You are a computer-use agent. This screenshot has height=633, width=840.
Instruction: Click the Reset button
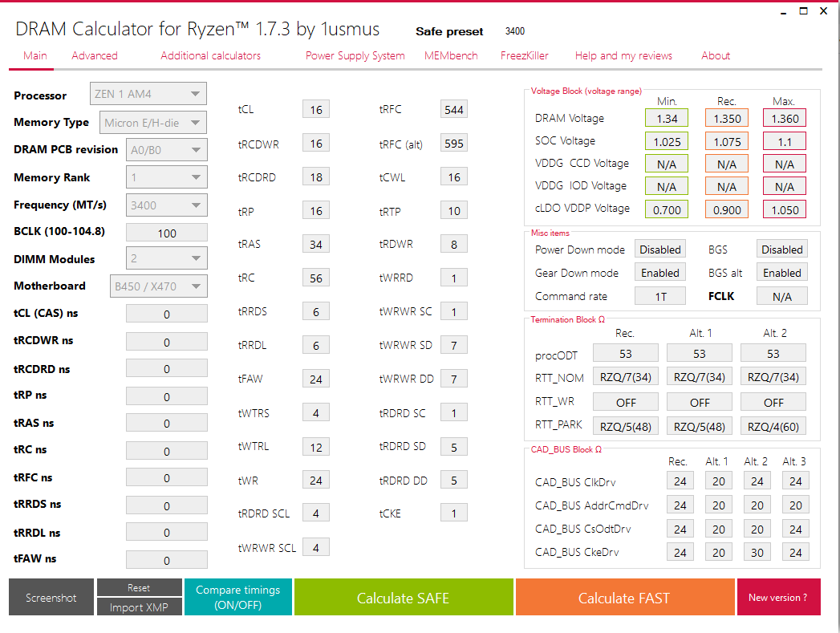click(x=139, y=587)
